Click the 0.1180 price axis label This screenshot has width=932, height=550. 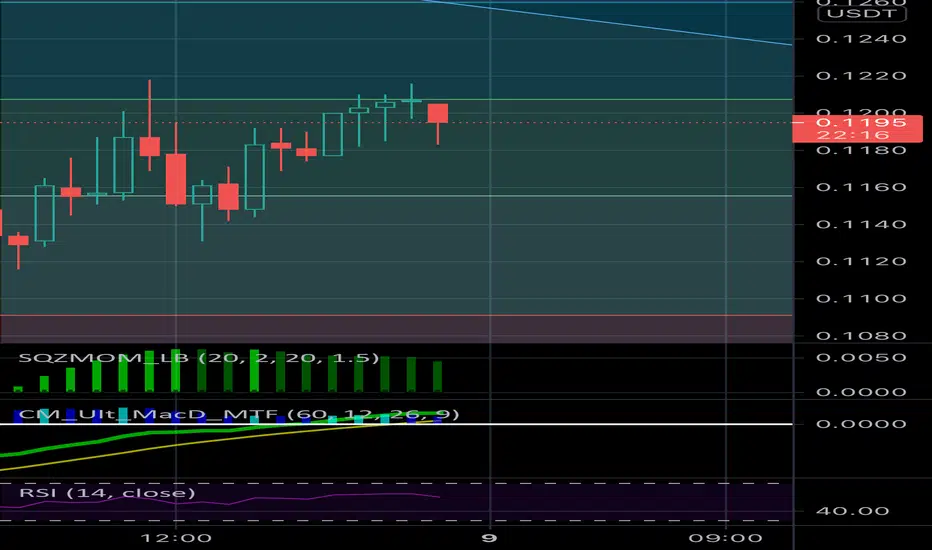861,150
